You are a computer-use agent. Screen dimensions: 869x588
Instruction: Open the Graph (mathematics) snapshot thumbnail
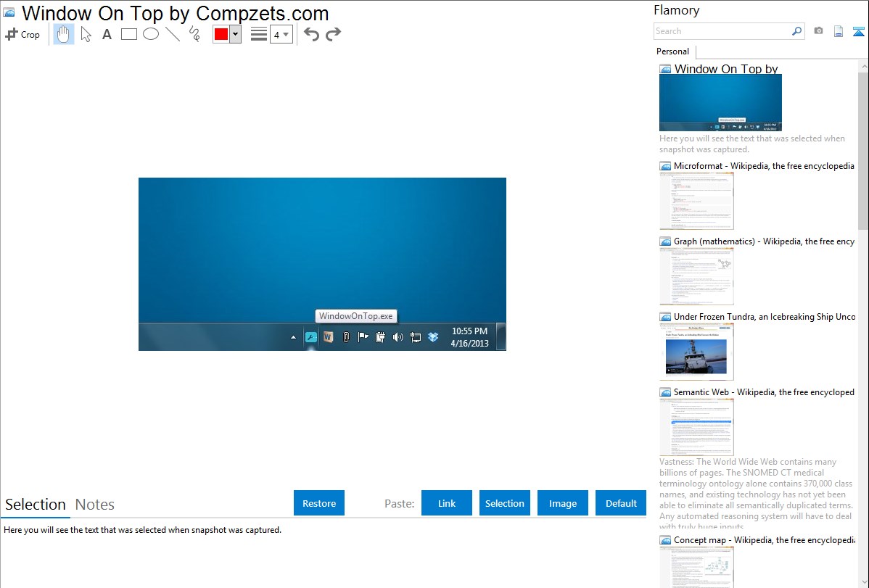(696, 276)
